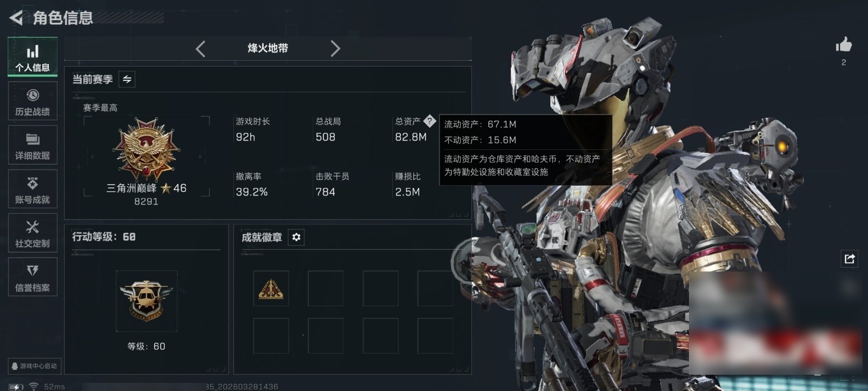Image resolution: width=868 pixels, height=391 pixels.
Task: Click the level 60 helicopter badge
Action: 146,300
